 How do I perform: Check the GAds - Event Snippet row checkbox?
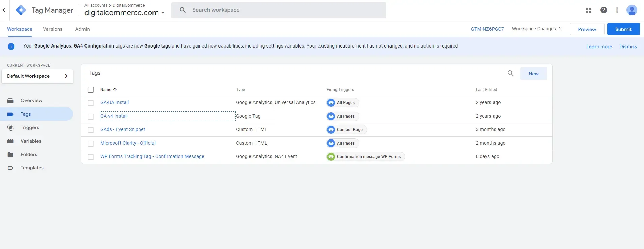[x=91, y=130]
